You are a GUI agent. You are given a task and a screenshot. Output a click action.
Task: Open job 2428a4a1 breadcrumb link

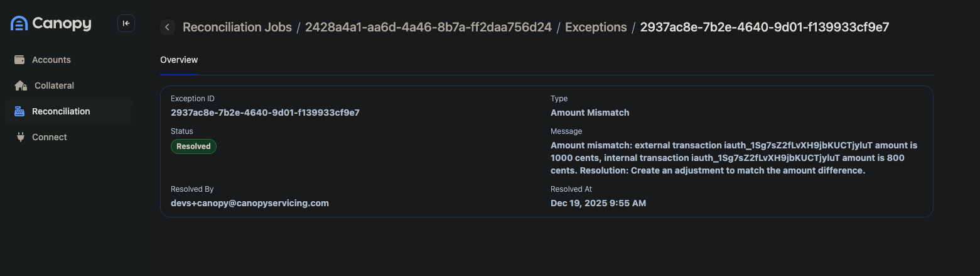(x=428, y=27)
